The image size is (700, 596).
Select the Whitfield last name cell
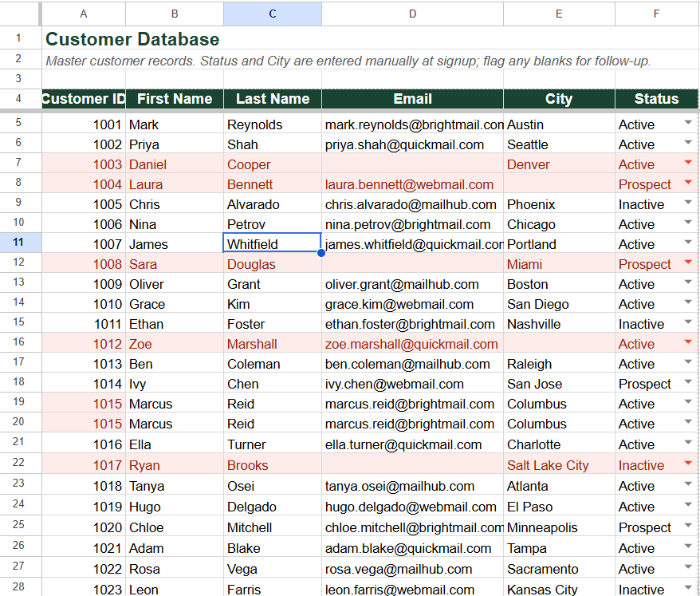click(x=273, y=243)
